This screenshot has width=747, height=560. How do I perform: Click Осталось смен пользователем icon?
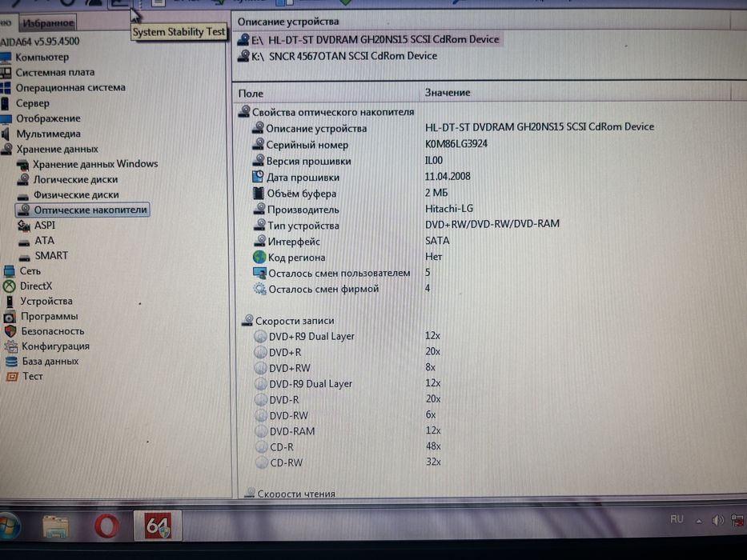259,274
